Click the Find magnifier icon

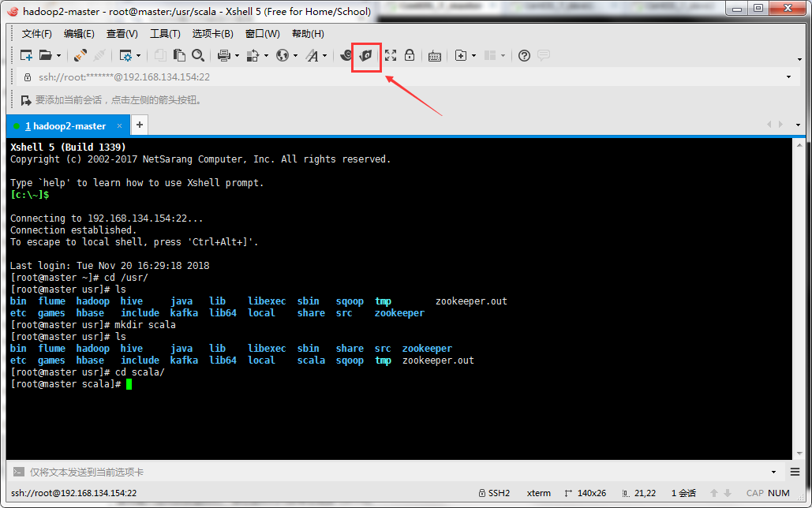click(198, 55)
